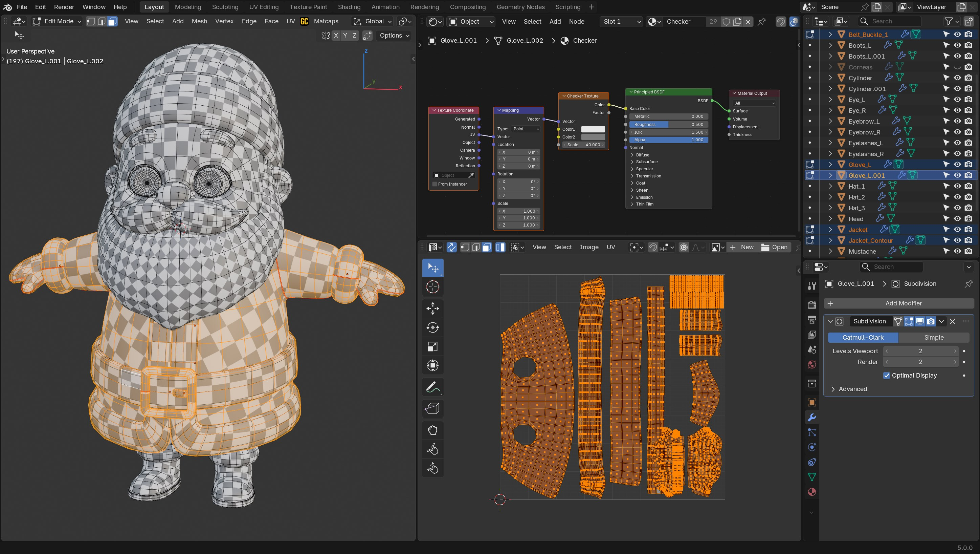Select the 2D Cursor tool in UV editor
Image resolution: width=980 pixels, height=554 pixels.
(x=432, y=287)
